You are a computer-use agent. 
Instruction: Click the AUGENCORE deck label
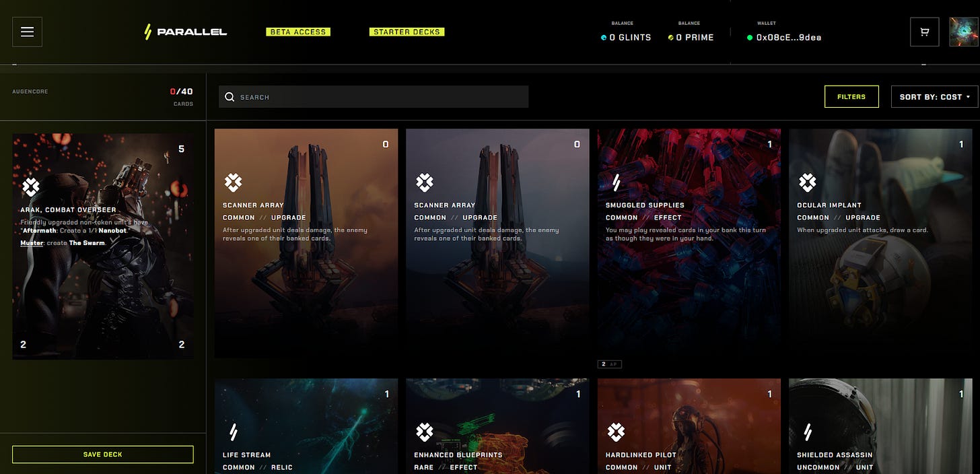coord(30,92)
